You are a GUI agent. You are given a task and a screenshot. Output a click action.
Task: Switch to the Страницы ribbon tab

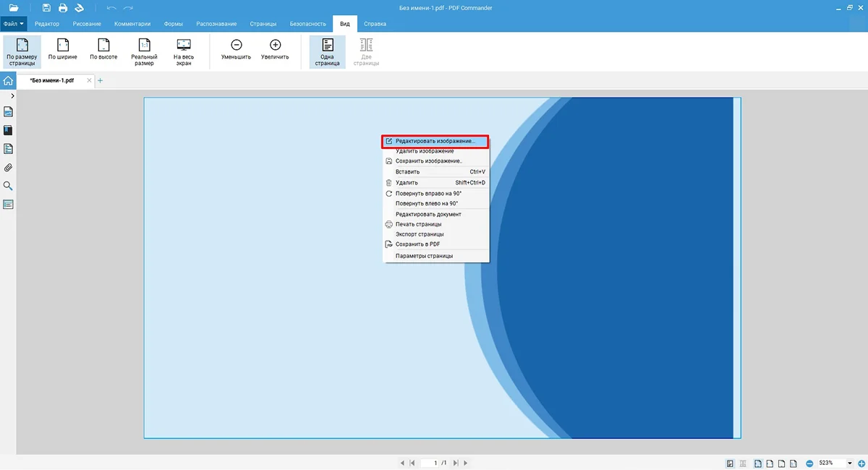pos(263,24)
